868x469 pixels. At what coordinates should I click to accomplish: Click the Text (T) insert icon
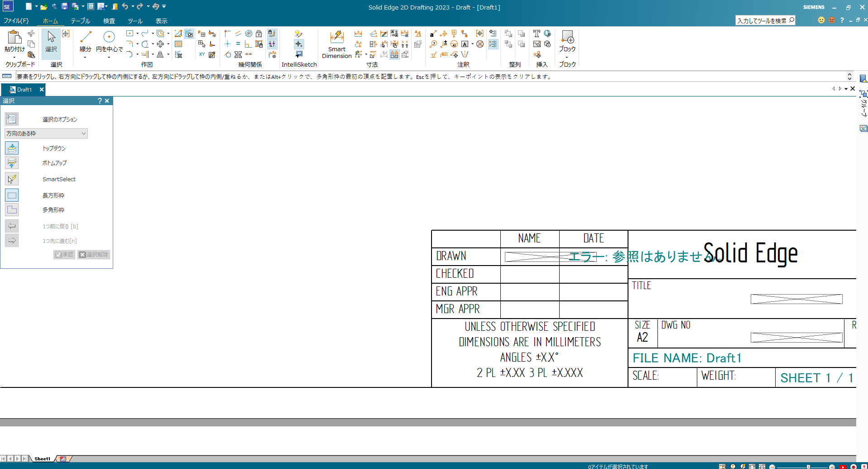point(537,34)
